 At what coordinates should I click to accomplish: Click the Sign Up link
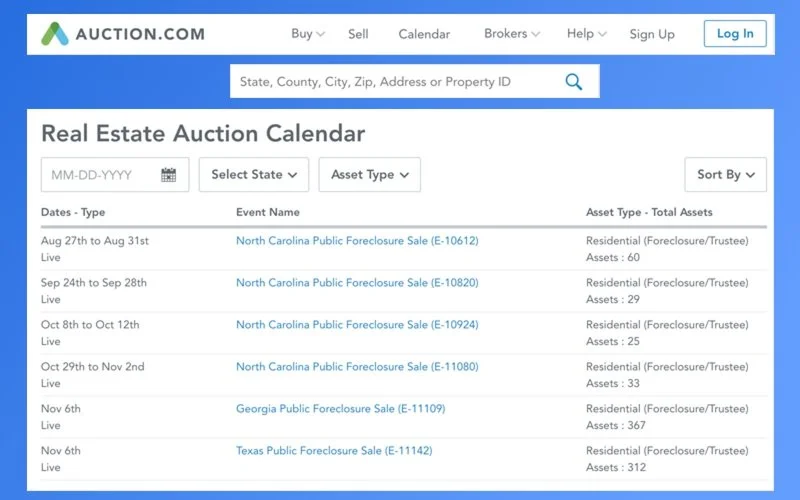(652, 34)
